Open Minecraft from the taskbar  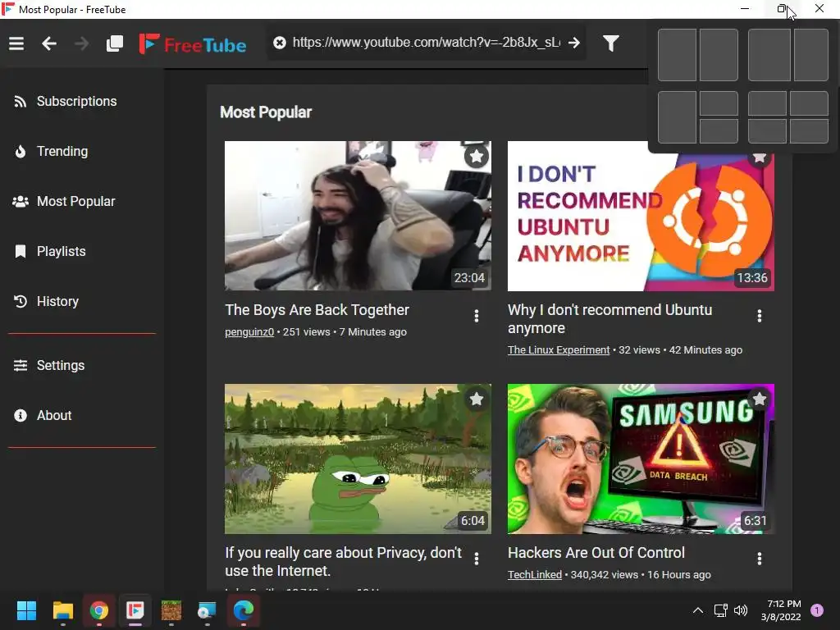click(171, 610)
